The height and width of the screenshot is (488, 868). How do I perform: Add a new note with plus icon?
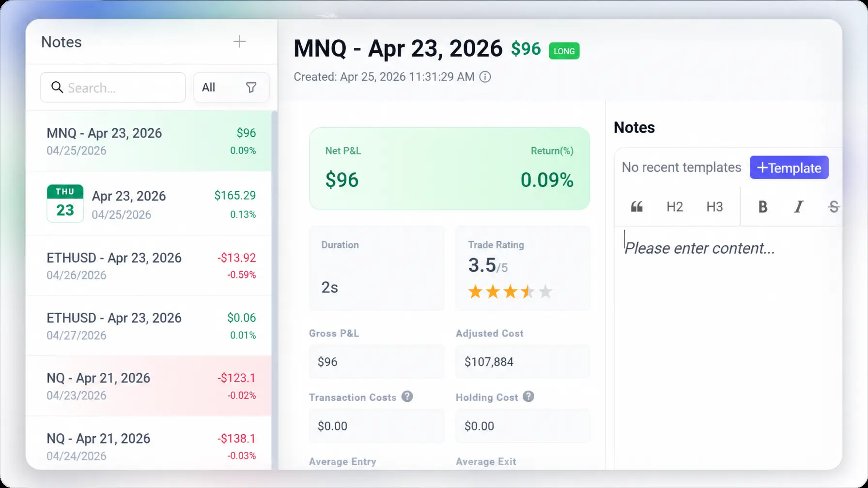(x=239, y=42)
